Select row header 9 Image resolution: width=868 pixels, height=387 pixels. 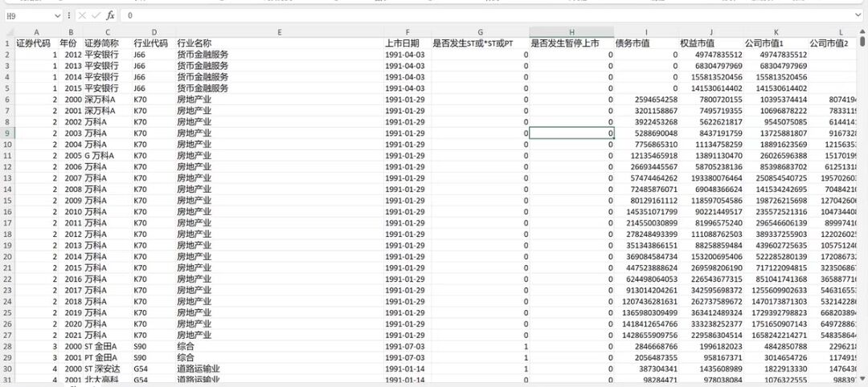coord(6,132)
